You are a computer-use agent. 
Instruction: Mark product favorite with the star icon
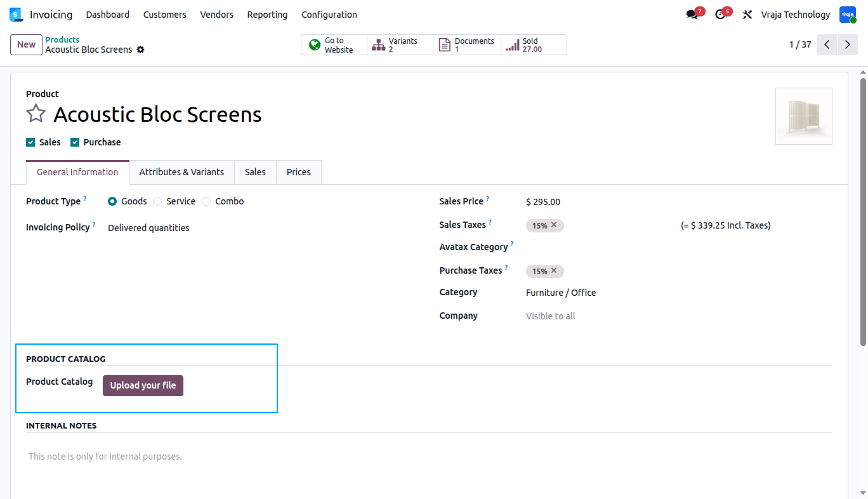pyautogui.click(x=36, y=114)
